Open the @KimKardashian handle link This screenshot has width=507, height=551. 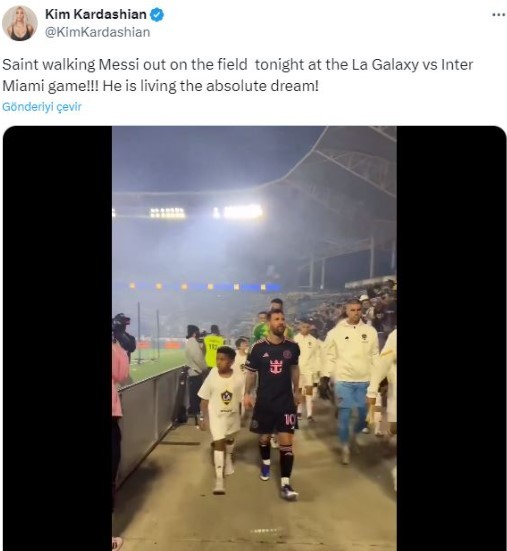pyautogui.click(x=97, y=32)
